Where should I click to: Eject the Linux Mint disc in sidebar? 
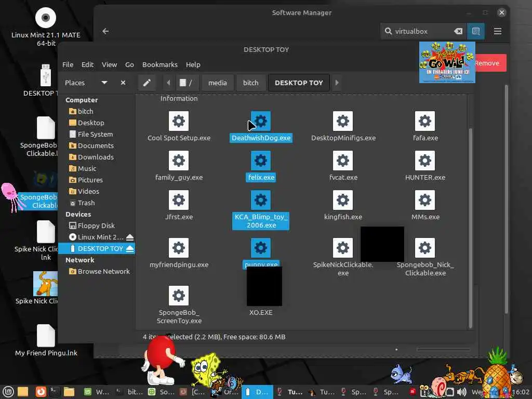click(x=129, y=237)
